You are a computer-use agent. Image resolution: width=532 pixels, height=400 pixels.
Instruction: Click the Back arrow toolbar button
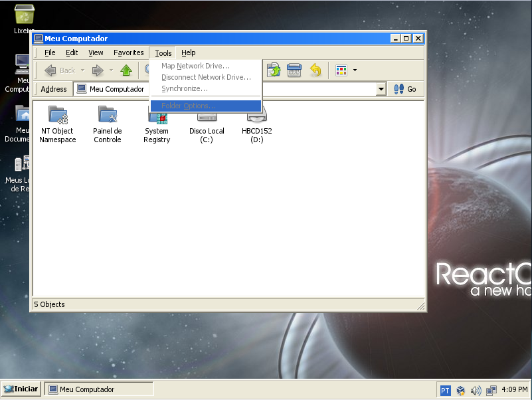[x=60, y=70]
